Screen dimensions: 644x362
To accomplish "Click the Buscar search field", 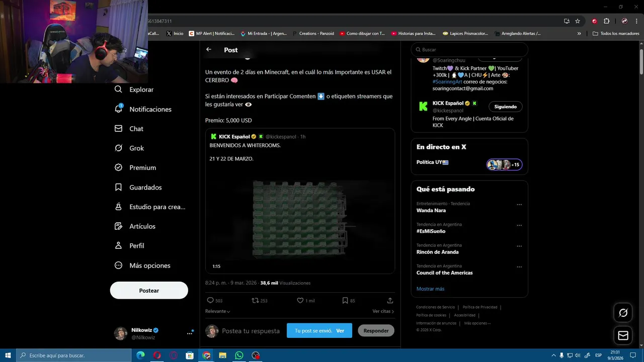I will (469, 50).
